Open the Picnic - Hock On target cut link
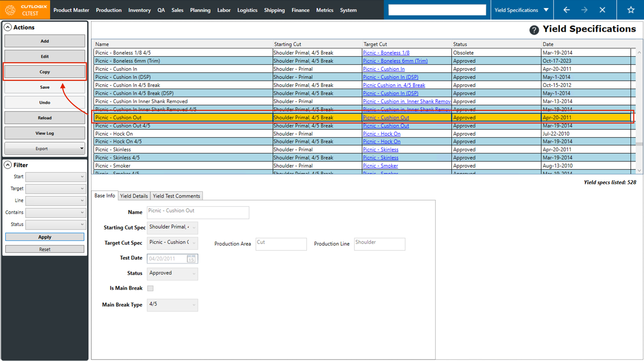 pyautogui.click(x=381, y=134)
